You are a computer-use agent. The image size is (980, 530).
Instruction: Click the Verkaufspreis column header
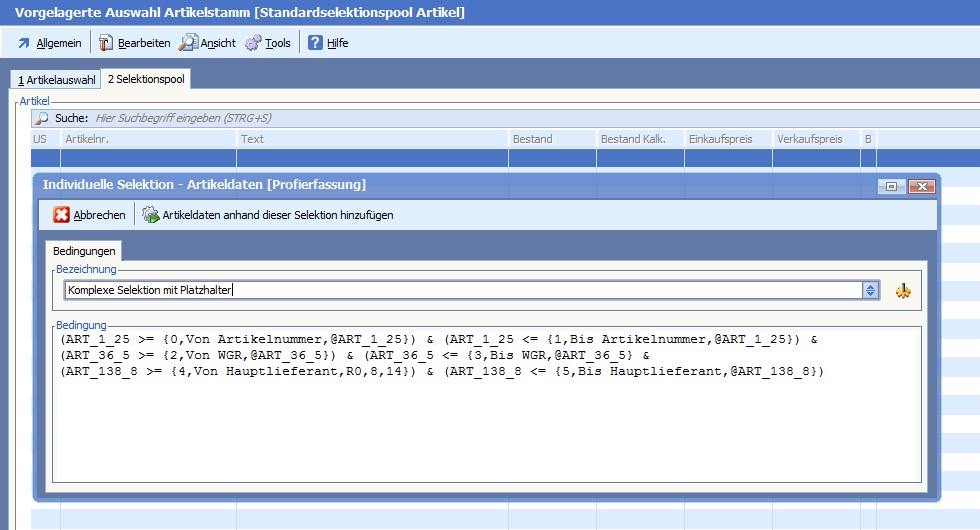(x=815, y=139)
